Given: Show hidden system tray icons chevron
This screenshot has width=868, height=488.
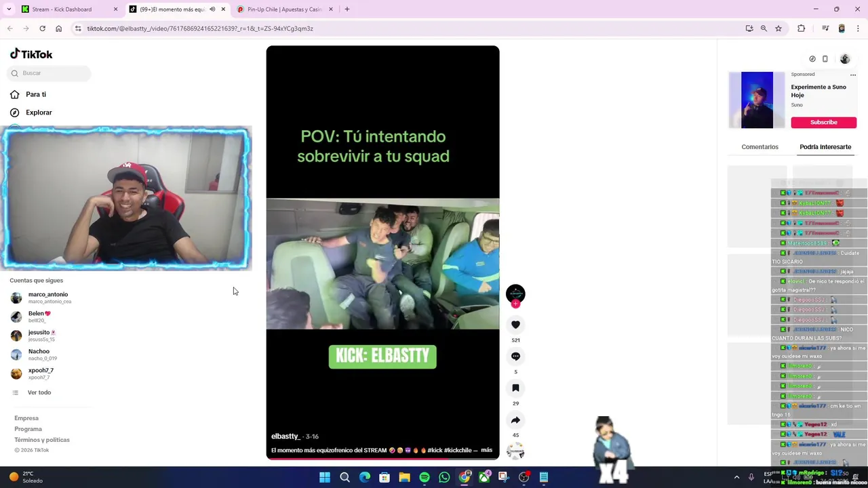Looking at the screenshot, I should 737,477.
